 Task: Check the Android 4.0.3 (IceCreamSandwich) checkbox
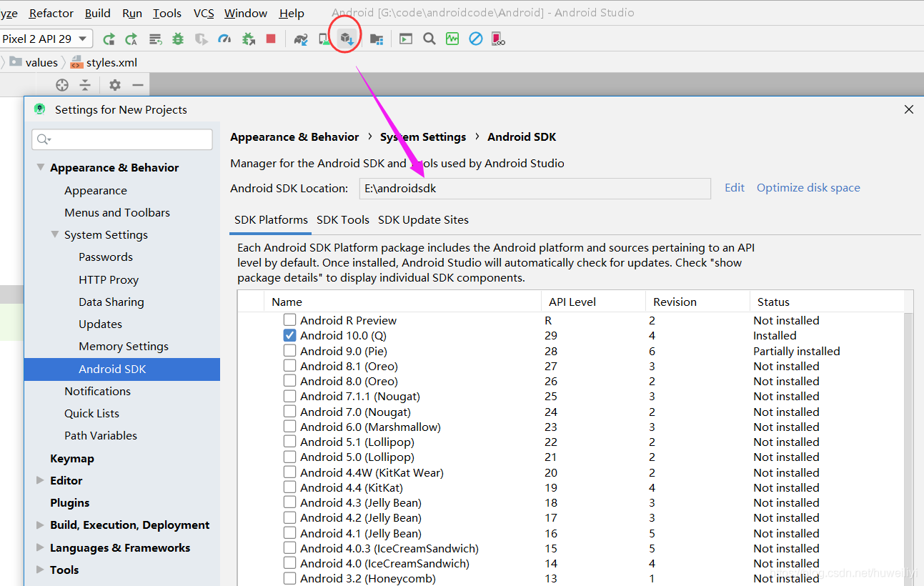click(x=289, y=548)
